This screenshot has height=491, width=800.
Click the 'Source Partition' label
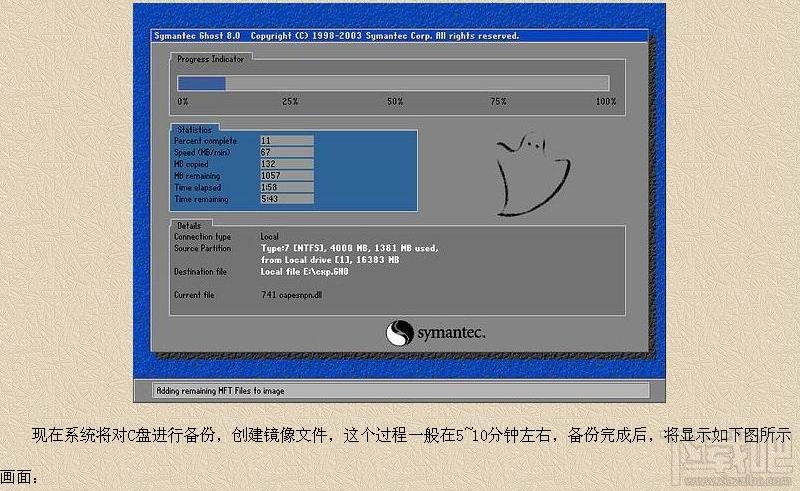pyautogui.click(x=203, y=249)
